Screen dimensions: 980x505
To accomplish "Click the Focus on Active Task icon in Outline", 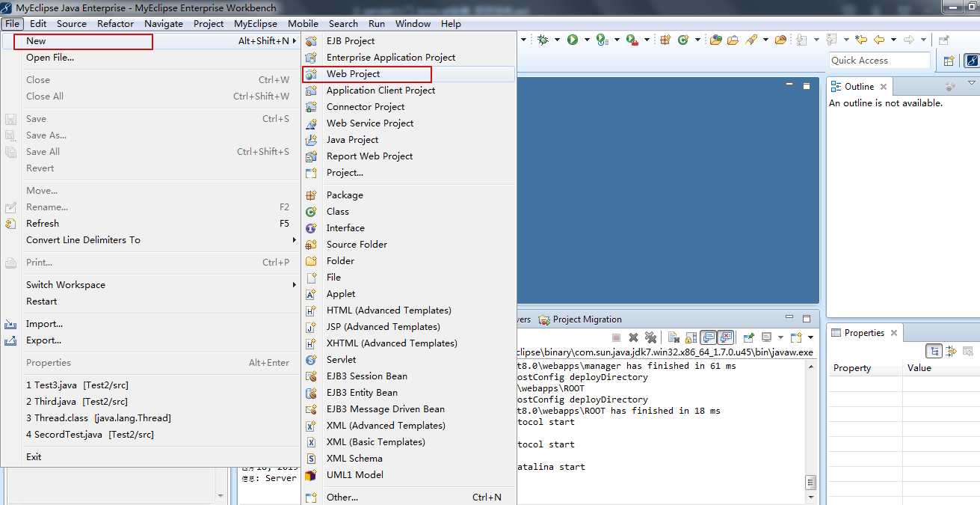I will click(950, 87).
